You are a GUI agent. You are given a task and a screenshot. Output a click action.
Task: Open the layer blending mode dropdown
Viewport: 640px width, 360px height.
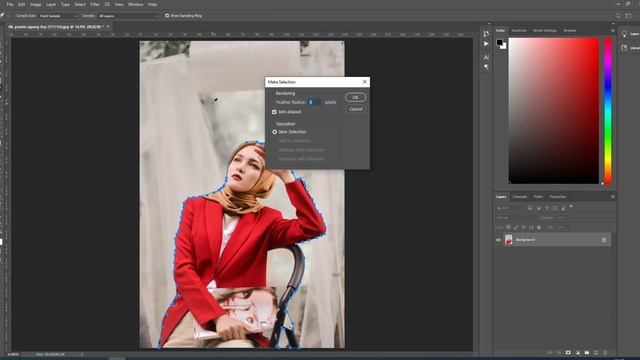pyautogui.click(x=516, y=218)
